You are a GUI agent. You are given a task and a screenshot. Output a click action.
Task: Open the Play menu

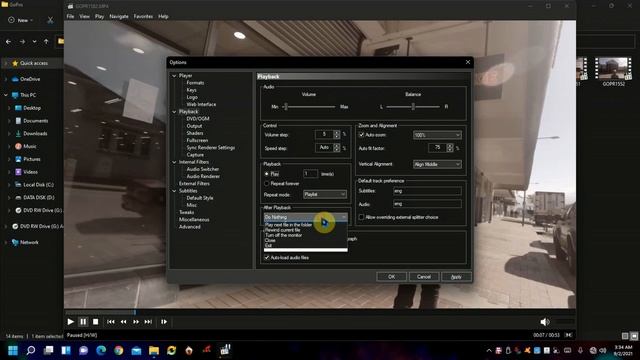pos(99,16)
